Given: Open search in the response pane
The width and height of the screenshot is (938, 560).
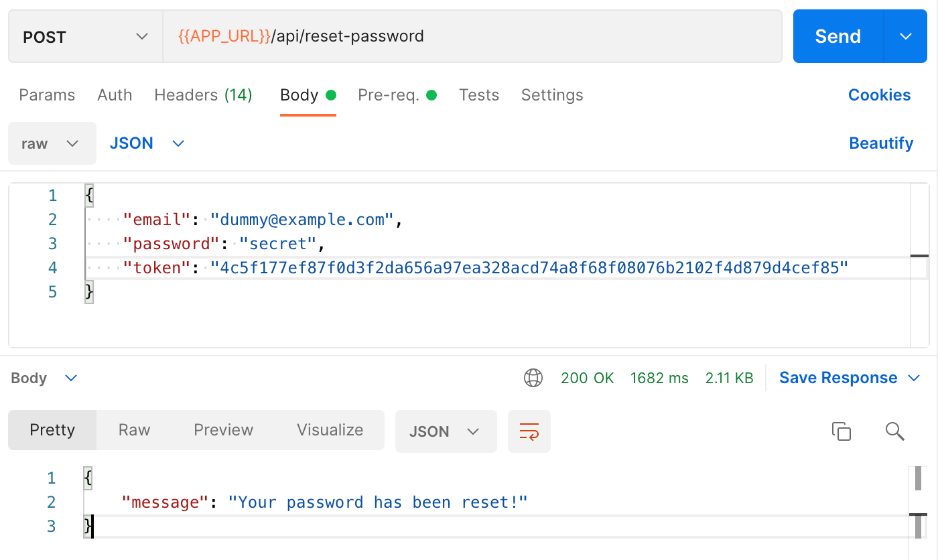Looking at the screenshot, I should point(894,431).
